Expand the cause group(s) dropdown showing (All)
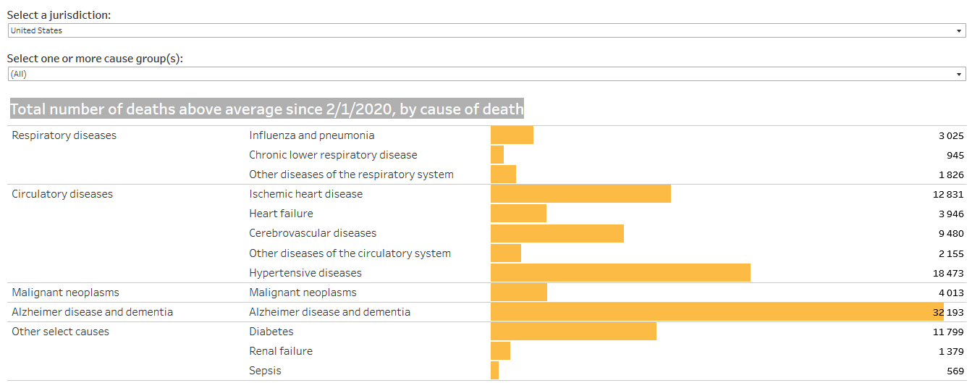Viewport: 980px width, 383px height. (x=486, y=74)
